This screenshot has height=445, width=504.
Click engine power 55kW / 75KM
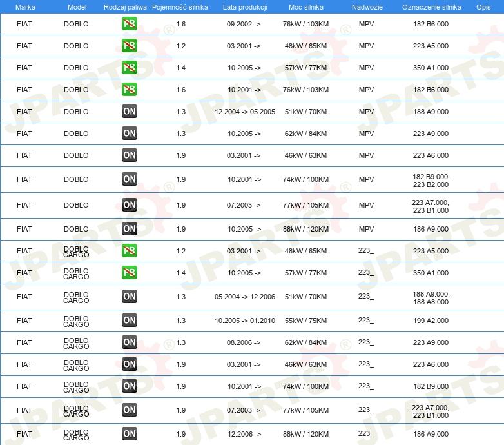305,321
